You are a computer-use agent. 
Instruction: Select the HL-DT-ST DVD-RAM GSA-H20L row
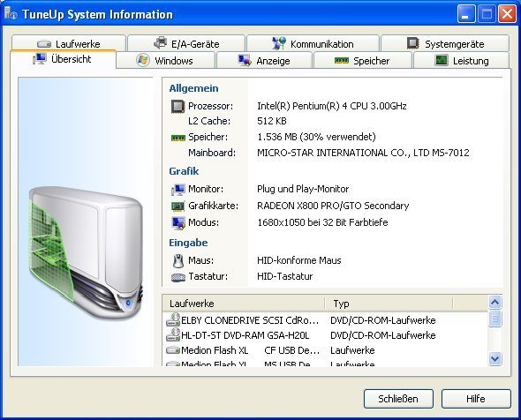point(326,335)
